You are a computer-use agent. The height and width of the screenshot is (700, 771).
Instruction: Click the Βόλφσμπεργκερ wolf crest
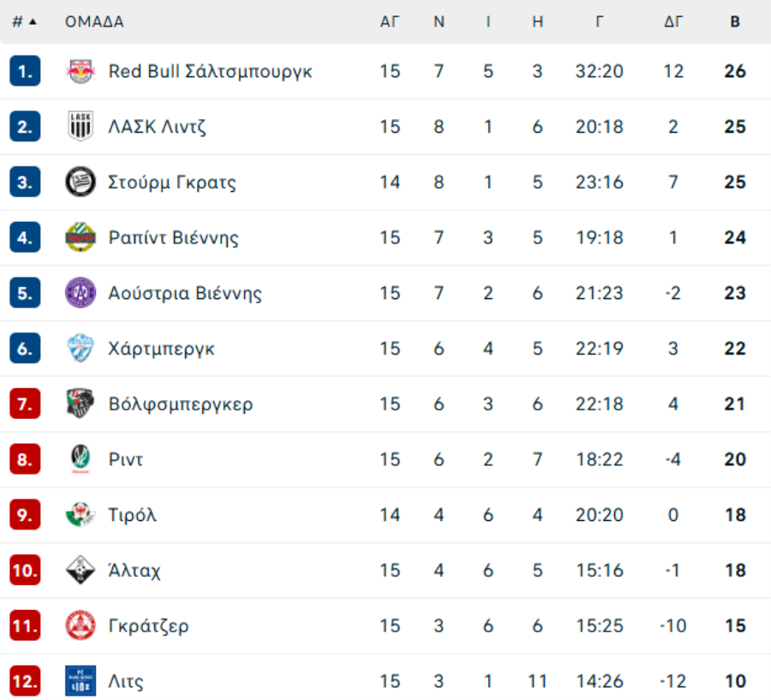81,404
